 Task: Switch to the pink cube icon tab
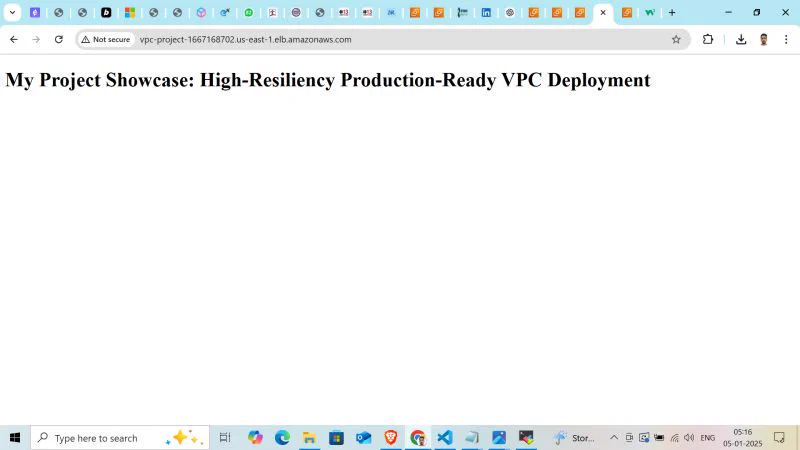(x=201, y=12)
